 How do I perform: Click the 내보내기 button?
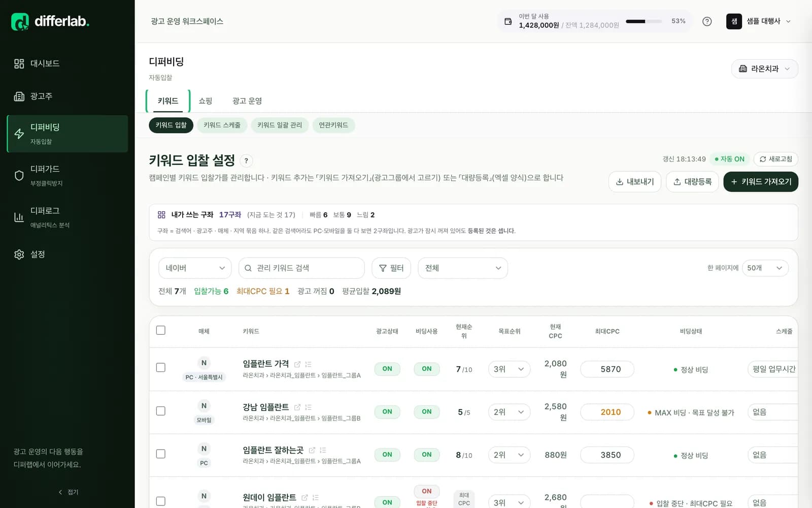[634, 182]
